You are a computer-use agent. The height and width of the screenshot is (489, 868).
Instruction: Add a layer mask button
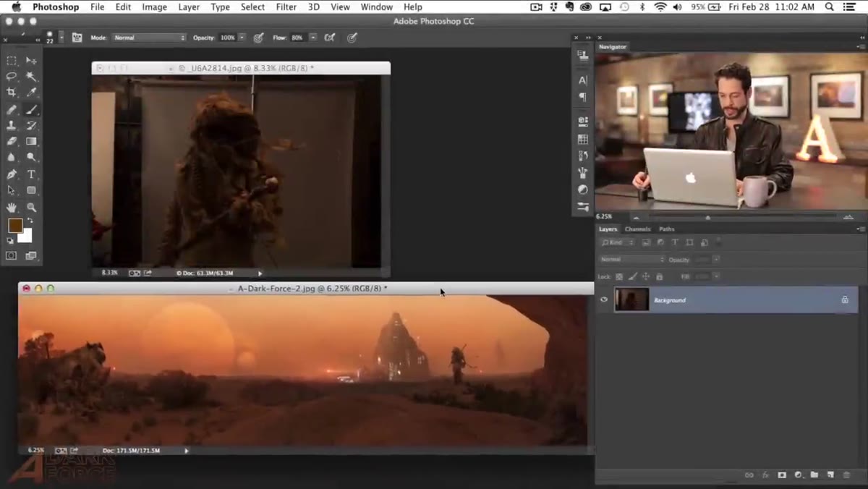(x=782, y=475)
